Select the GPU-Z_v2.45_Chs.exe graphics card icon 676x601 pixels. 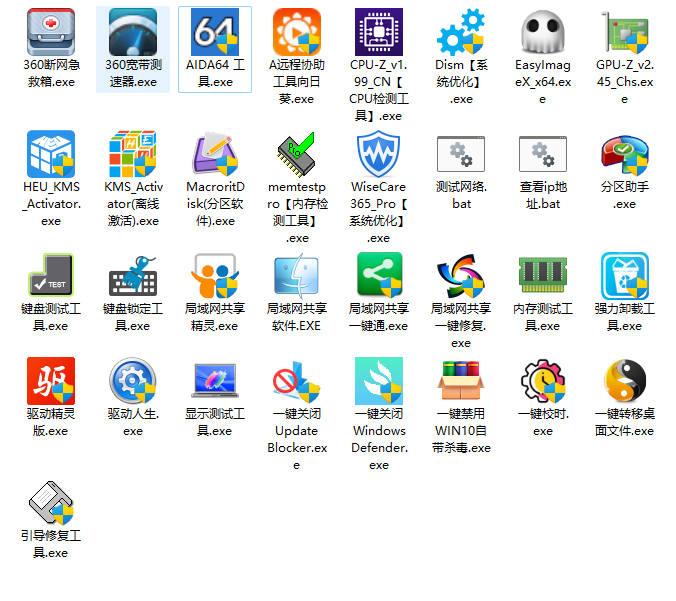(x=624, y=32)
